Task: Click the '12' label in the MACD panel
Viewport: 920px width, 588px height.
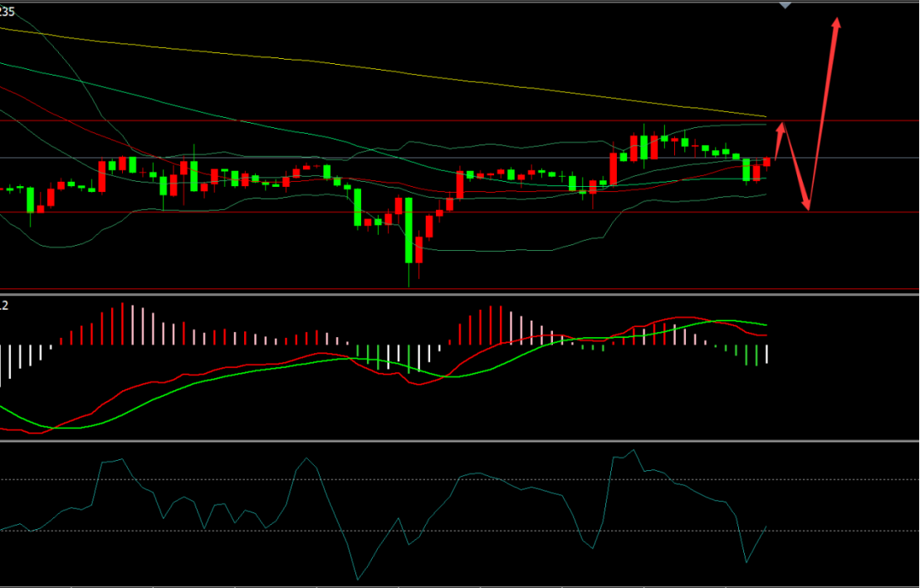Action: (3, 305)
